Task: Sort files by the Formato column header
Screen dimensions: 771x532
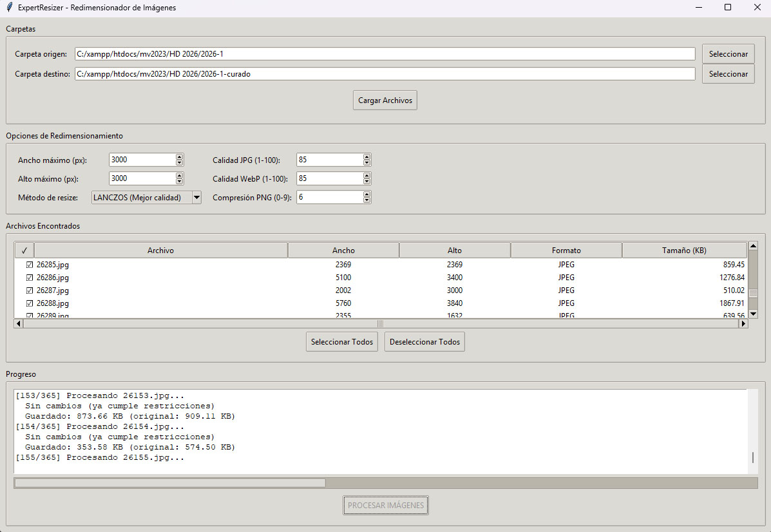Action: [566, 251]
